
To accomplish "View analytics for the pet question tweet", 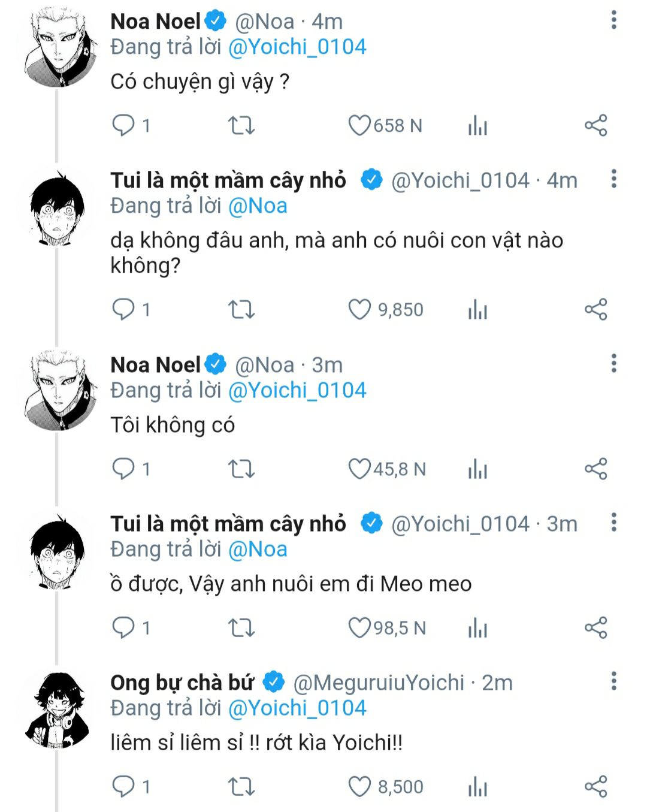I will point(477,309).
